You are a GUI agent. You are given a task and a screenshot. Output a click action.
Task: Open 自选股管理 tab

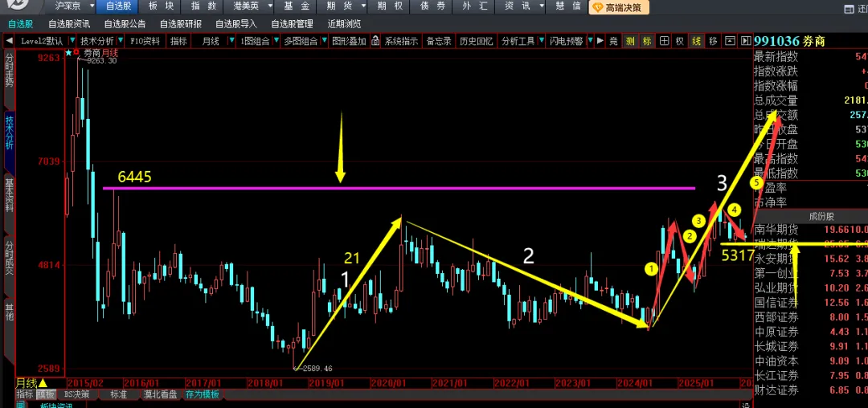pos(292,24)
